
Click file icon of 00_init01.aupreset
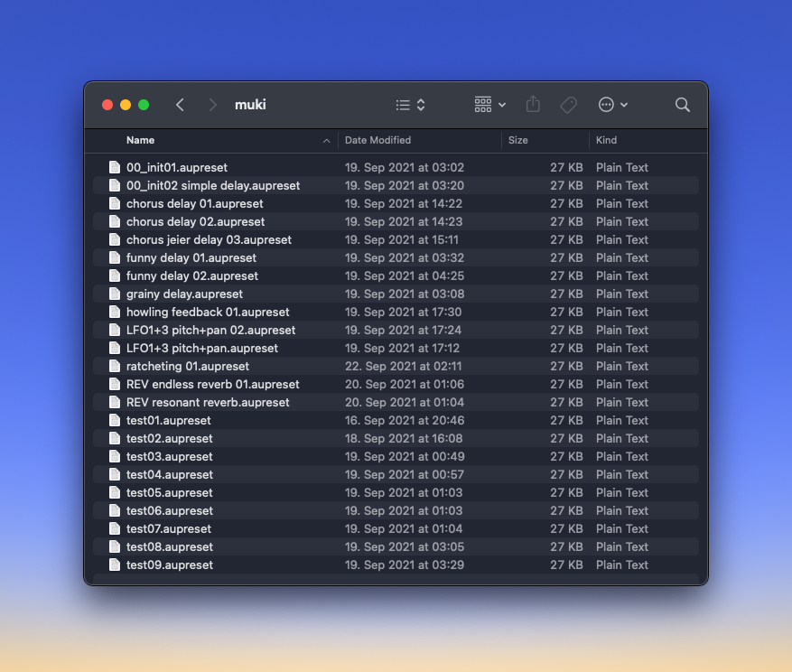click(x=115, y=167)
